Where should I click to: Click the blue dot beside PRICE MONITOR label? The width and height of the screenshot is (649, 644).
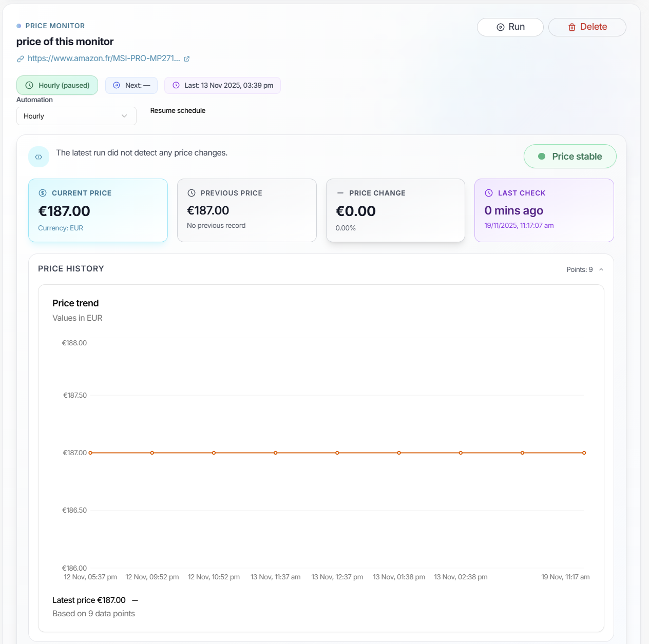click(18, 26)
